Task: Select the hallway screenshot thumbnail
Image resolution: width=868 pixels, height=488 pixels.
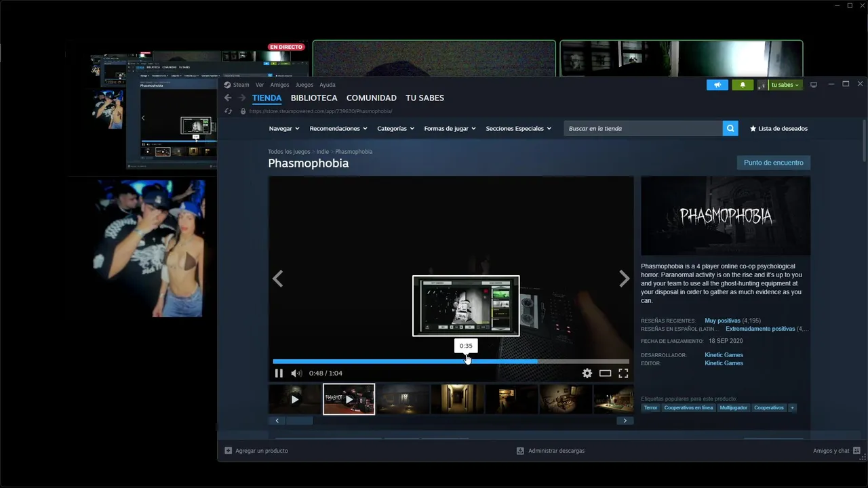Action: (458, 399)
